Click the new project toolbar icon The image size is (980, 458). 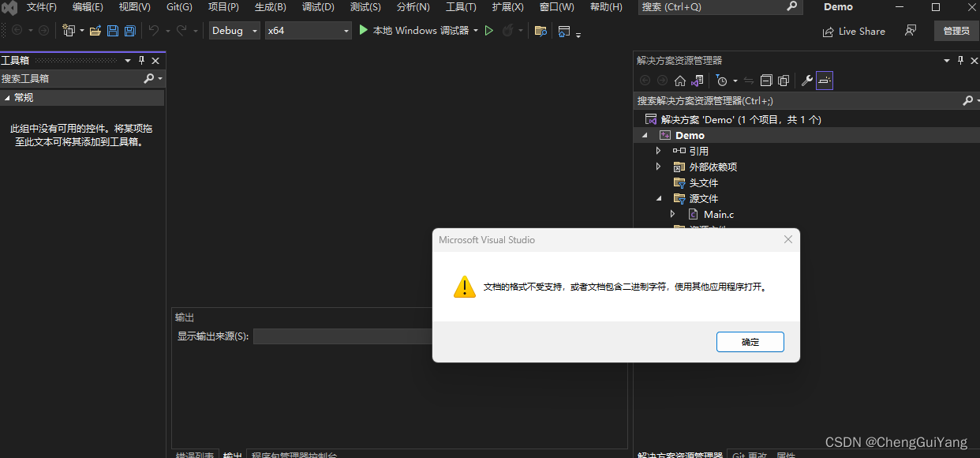pos(69,31)
